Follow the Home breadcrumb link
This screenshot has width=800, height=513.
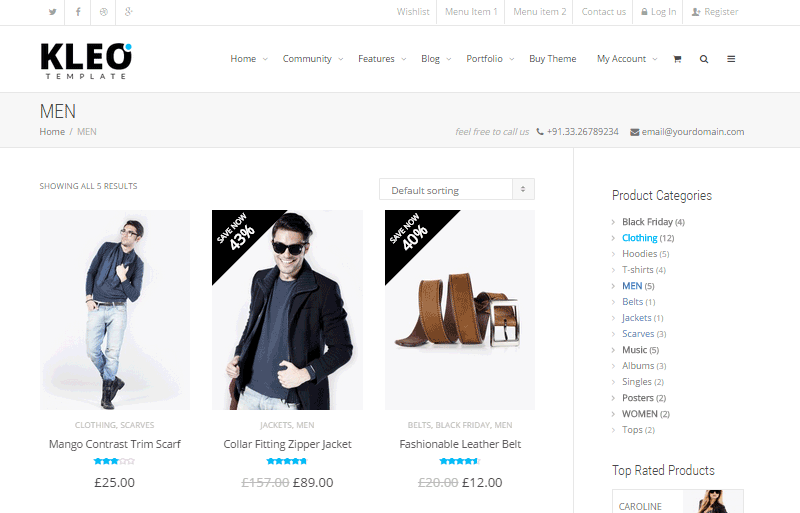tap(52, 132)
